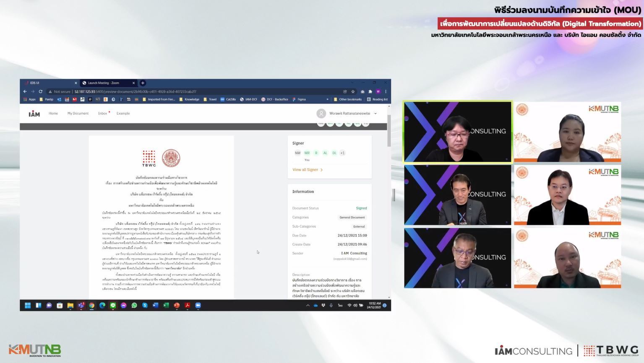Open Inbox in the IAM navigation
Viewport: 644px width, 363px height.
pos(103,114)
